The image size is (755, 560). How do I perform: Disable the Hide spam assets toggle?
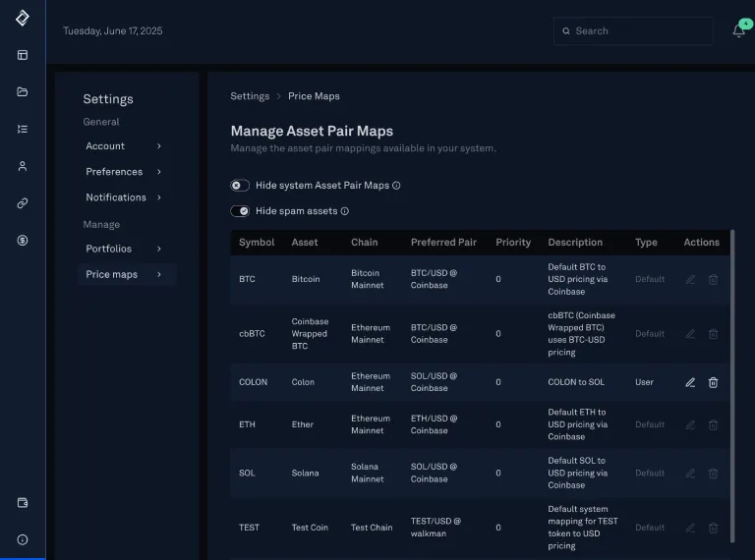(x=240, y=211)
